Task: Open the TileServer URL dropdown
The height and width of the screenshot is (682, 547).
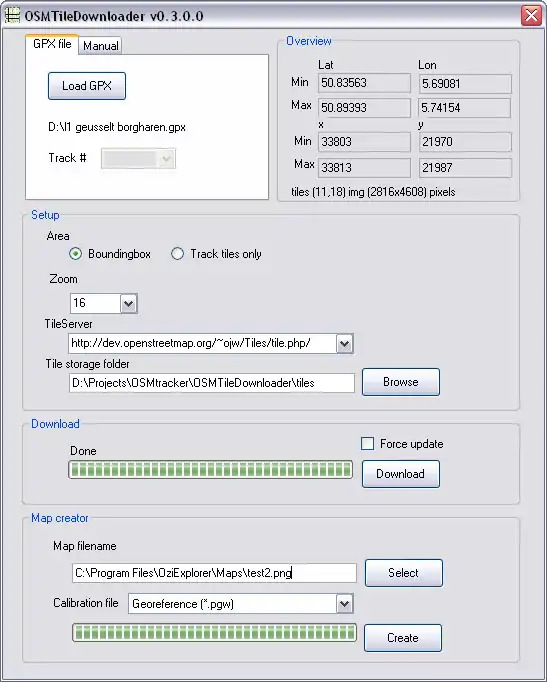Action: 344,344
